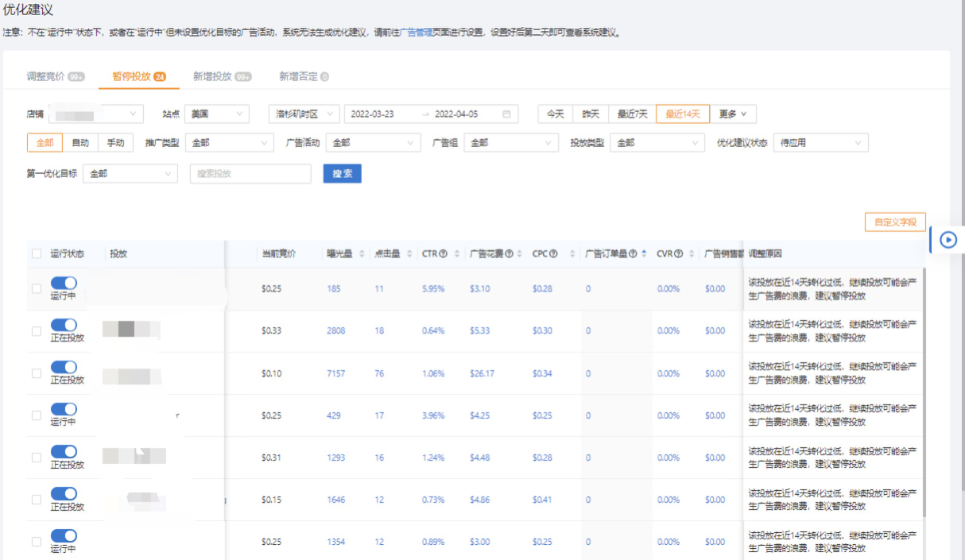Click the CTR column help icon

click(443, 252)
